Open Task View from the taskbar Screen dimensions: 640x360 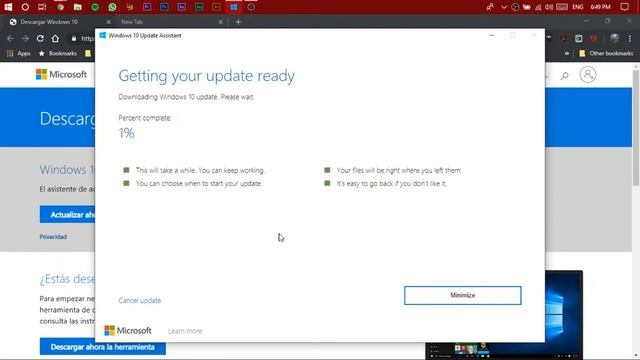click(x=42, y=7)
